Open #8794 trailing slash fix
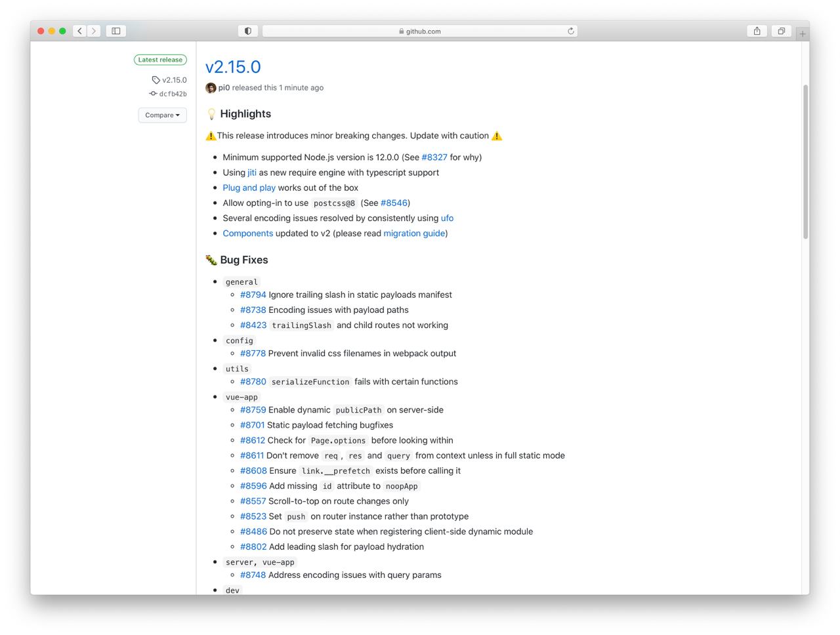840x635 pixels. coord(253,295)
